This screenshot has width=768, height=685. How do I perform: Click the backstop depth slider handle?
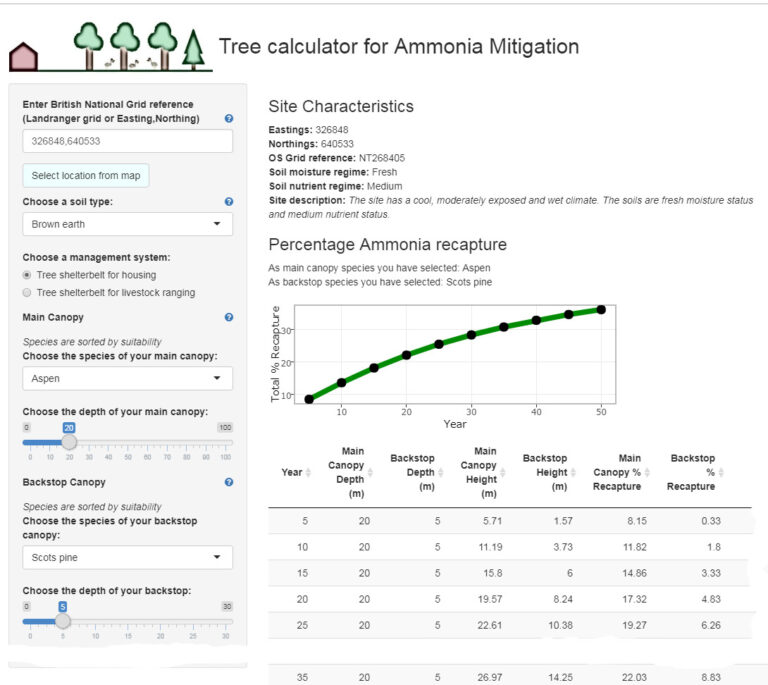[62, 620]
